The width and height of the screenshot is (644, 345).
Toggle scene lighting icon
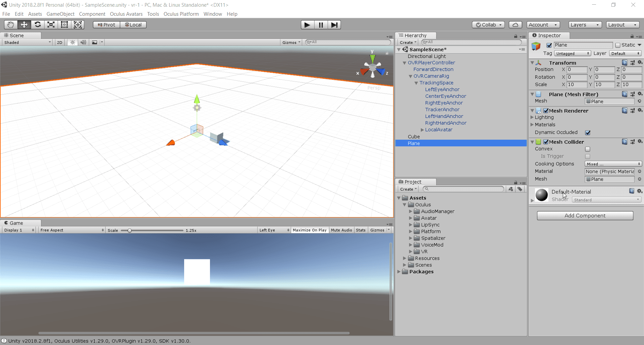pos(72,43)
